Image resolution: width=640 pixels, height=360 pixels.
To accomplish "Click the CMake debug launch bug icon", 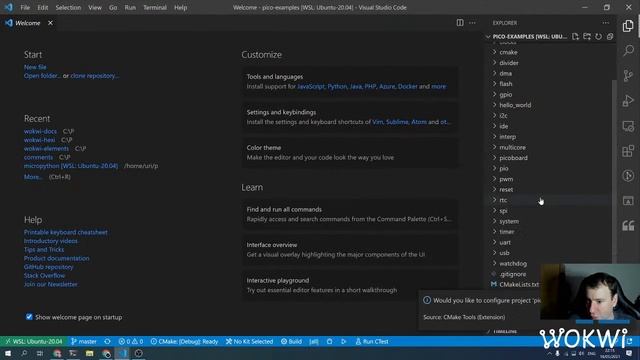I will [329, 341].
